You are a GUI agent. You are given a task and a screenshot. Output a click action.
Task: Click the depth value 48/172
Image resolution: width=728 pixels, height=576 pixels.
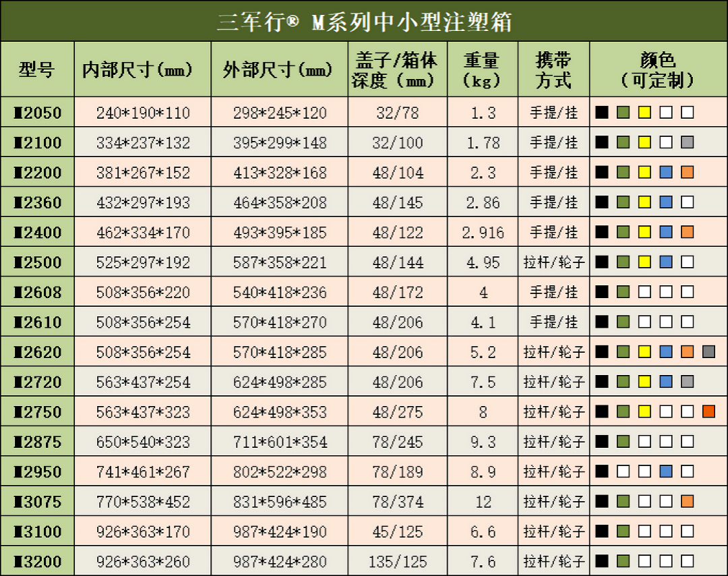click(x=398, y=292)
